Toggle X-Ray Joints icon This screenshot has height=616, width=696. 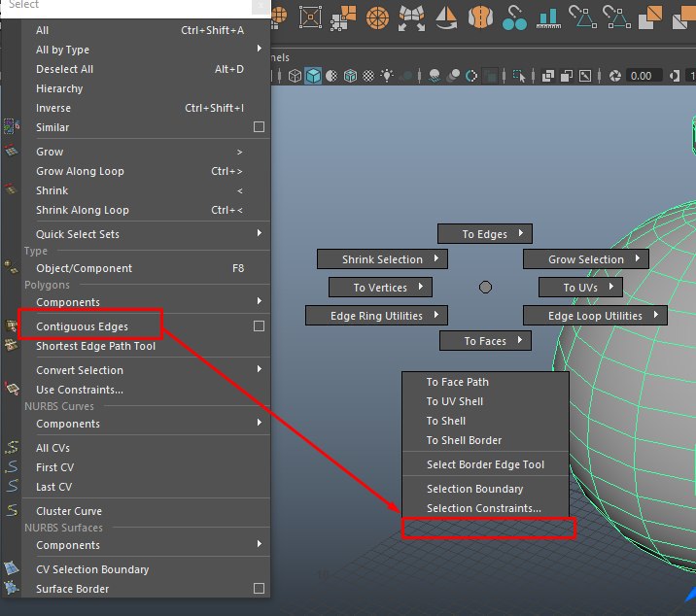[x=585, y=76]
